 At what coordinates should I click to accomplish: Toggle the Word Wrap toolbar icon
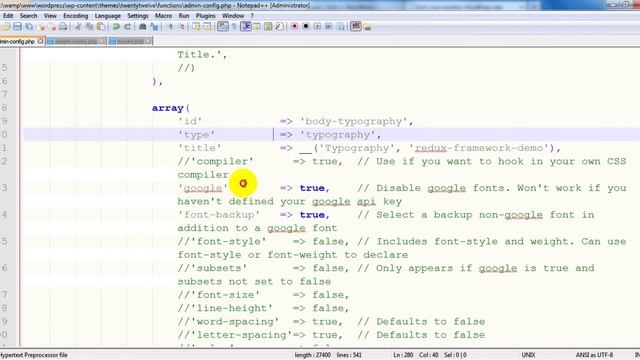[222, 27]
